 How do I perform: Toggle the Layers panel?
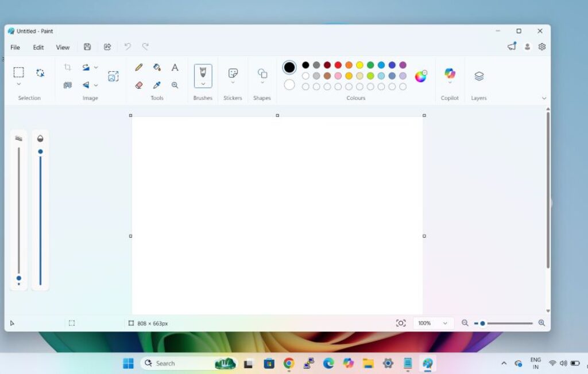tap(479, 76)
